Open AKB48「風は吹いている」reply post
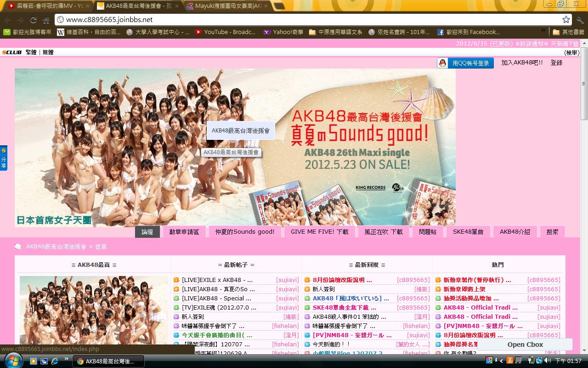 click(x=351, y=298)
